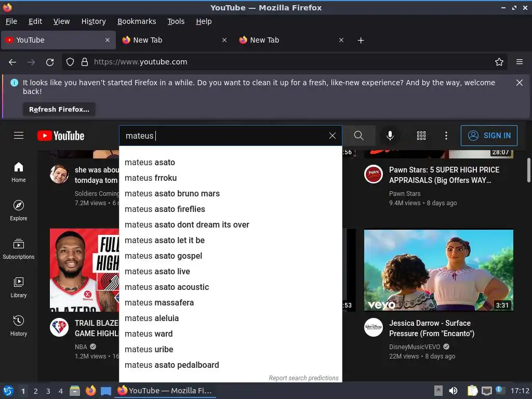Select suggestion 'mateus asato pedalboard'
The image size is (532, 399).
(230, 365)
